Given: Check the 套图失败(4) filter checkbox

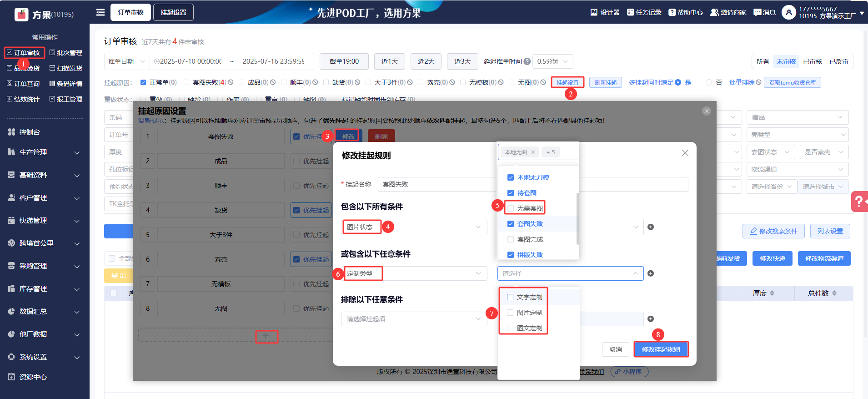Looking at the screenshot, I should 186,82.
